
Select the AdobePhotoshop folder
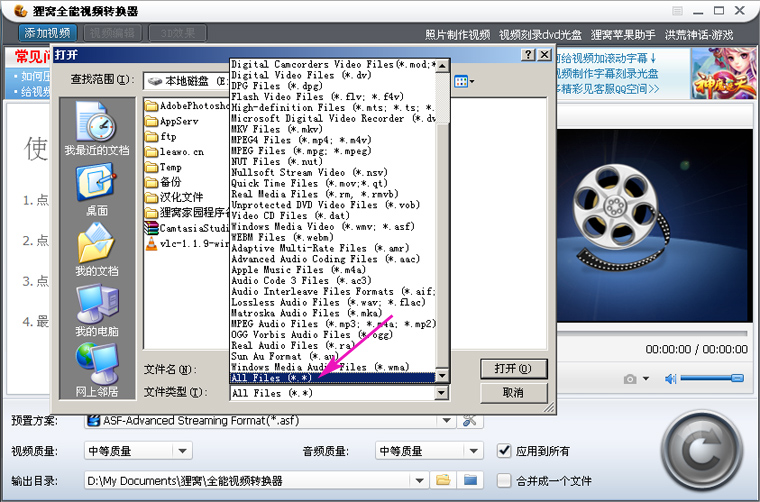187,106
